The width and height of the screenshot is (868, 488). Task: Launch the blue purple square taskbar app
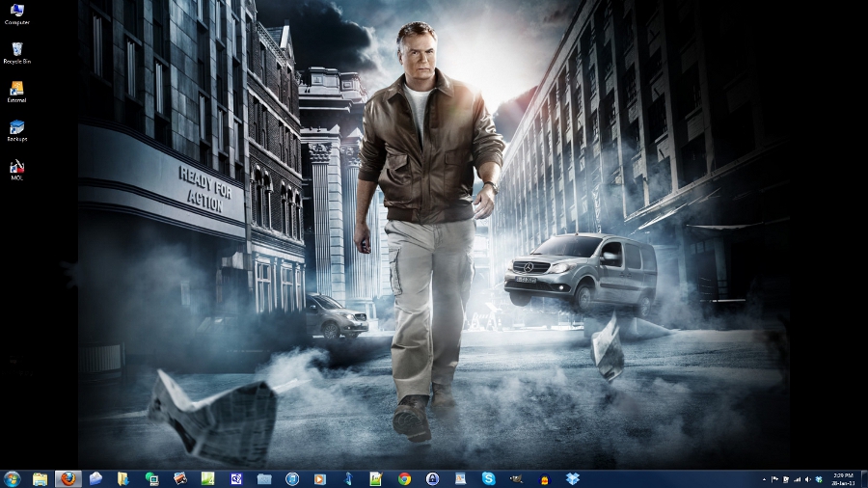click(236, 479)
